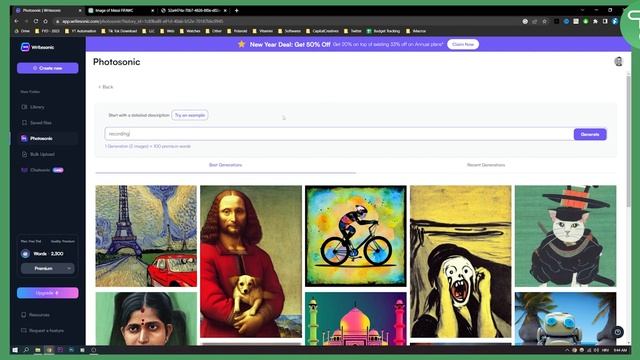Click the Claim Now button in banner

tap(463, 44)
